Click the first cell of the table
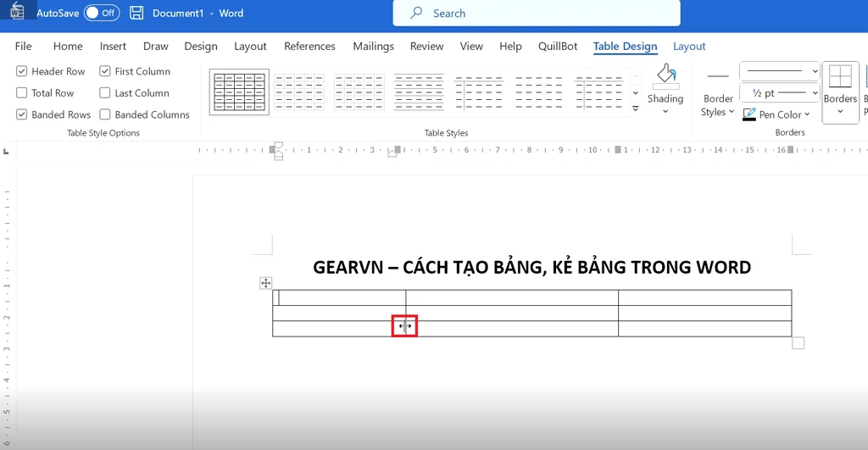868x450 pixels. click(339, 297)
